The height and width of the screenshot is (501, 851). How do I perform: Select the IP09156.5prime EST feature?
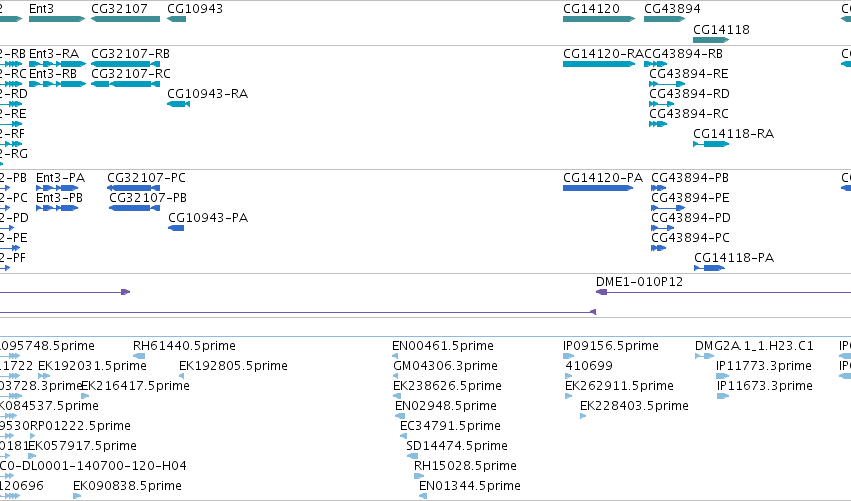[568, 356]
